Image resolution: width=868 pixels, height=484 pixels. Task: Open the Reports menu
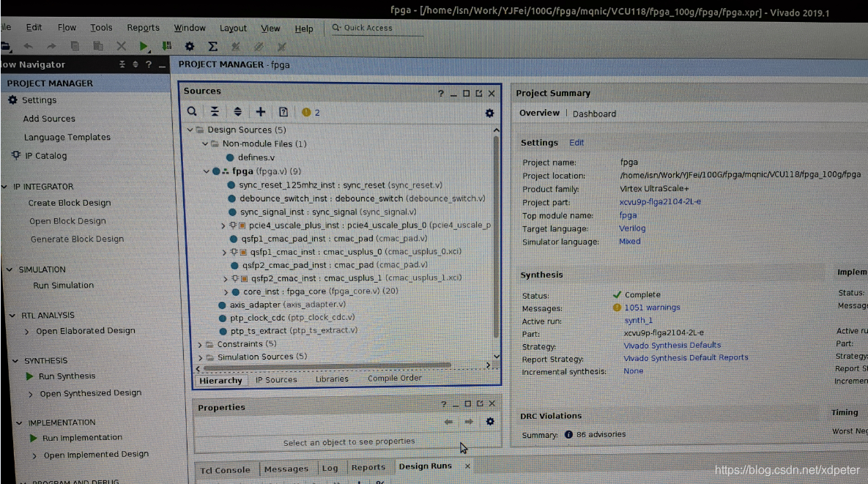tap(143, 27)
